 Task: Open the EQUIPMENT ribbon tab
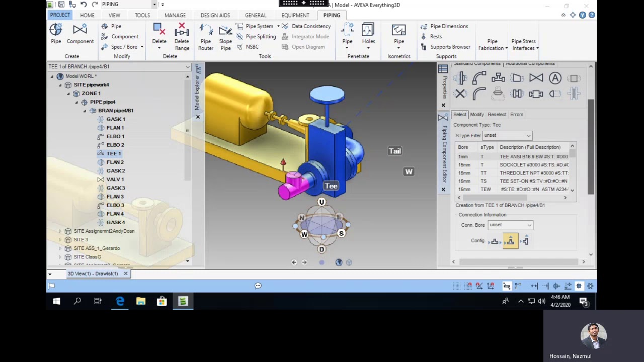295,15
